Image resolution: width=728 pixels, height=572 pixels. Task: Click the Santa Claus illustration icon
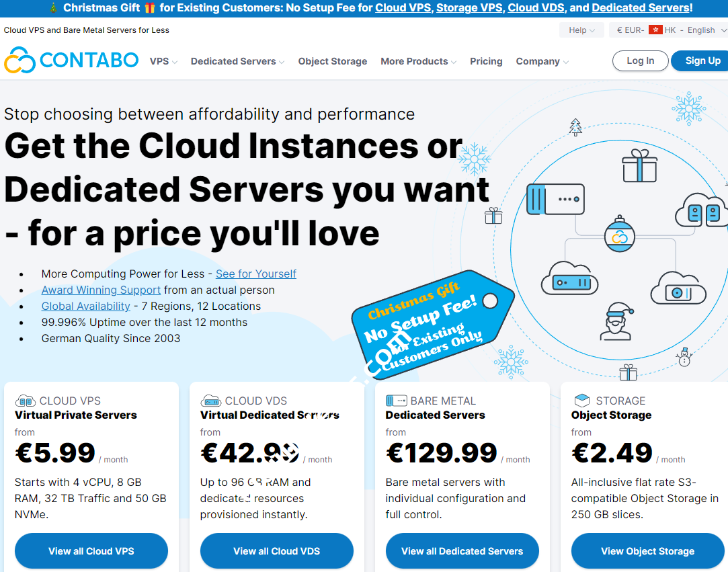(616, 321)
